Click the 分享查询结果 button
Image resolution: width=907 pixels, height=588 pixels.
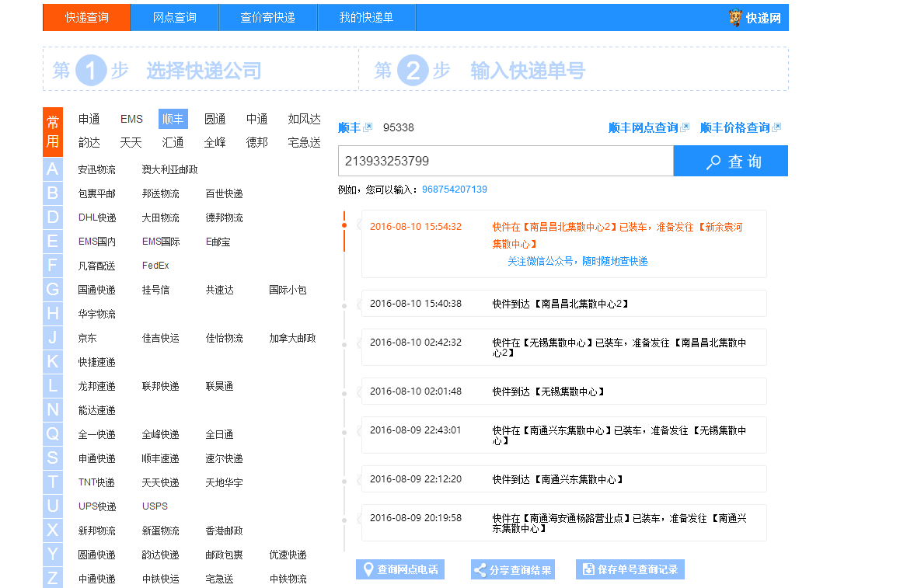(x=513, y=569)
